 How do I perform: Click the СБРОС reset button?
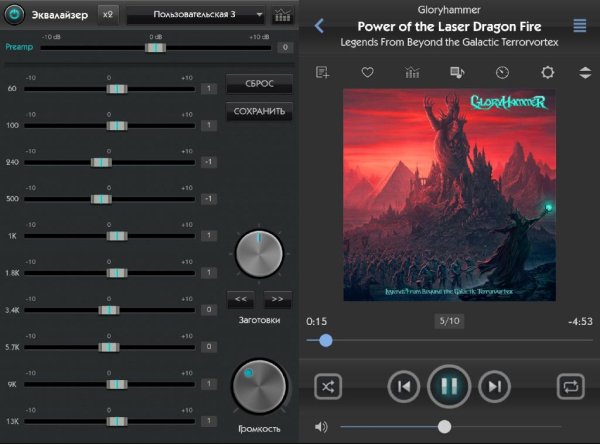259,84
